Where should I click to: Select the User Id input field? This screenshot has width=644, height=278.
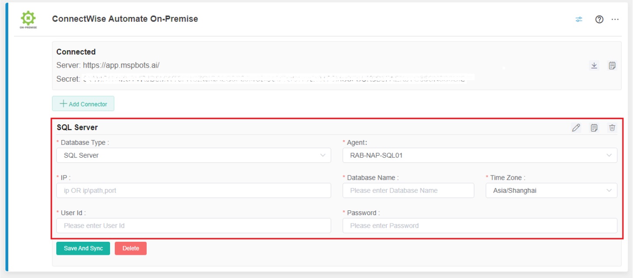[192, 226]
